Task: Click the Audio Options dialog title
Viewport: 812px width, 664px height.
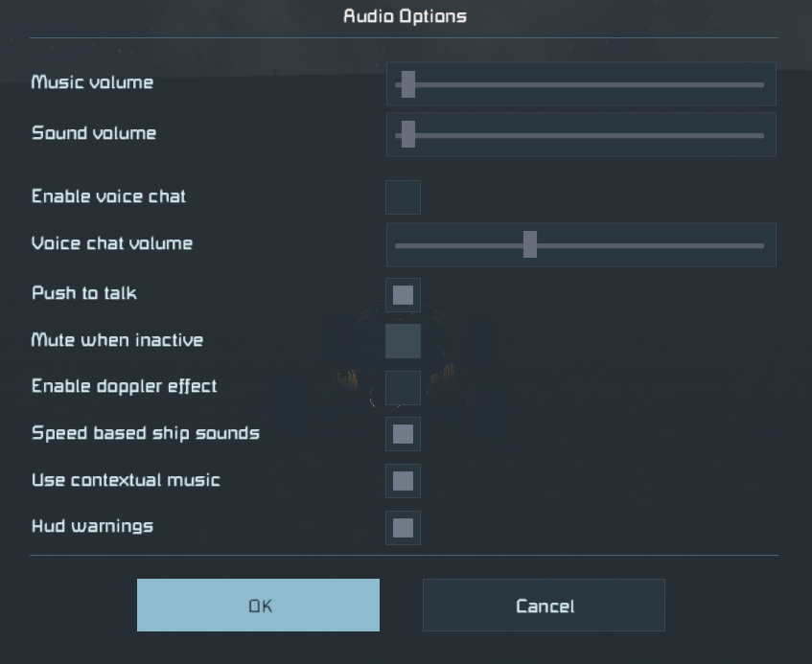Action: pyautogui.click(x=405, y=16)
